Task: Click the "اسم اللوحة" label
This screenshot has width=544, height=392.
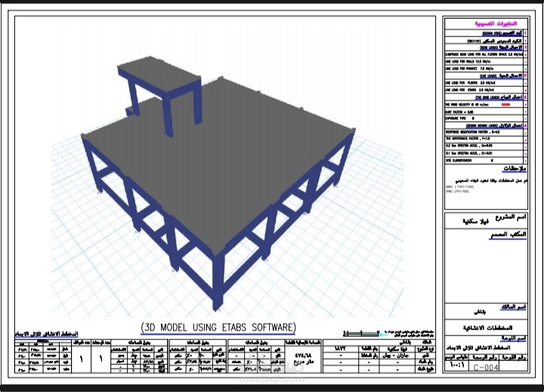Action: click(x=514, y=338)
